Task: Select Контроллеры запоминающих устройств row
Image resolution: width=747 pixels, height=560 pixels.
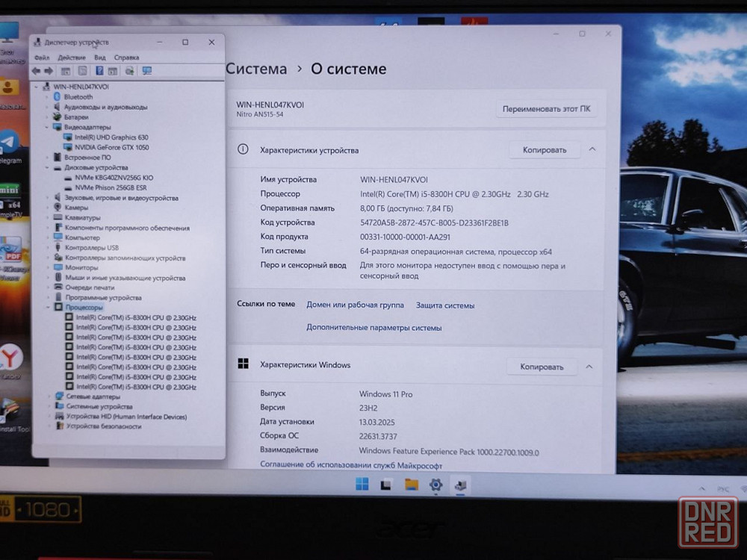Action: 125,258
